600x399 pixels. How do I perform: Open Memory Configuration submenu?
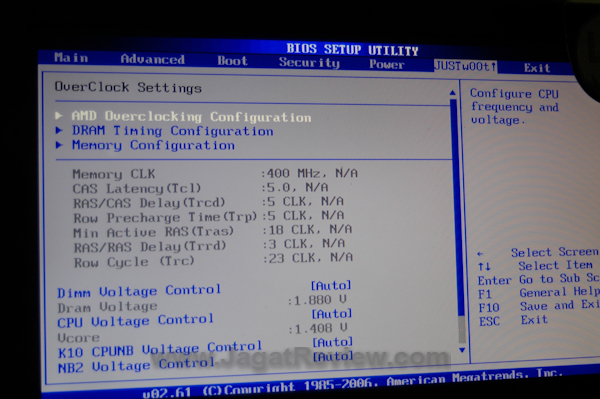point(153,145)
